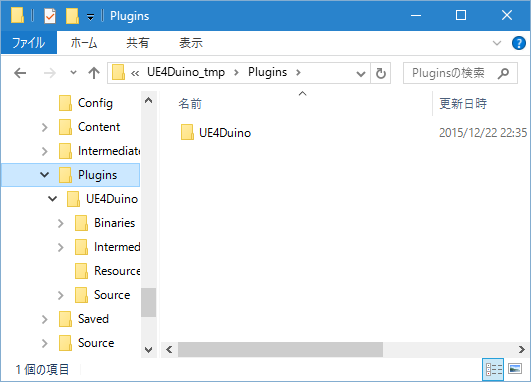Expand the Binaries folder in tree
This screenshot has width=531, height=382.
point(61,223)
